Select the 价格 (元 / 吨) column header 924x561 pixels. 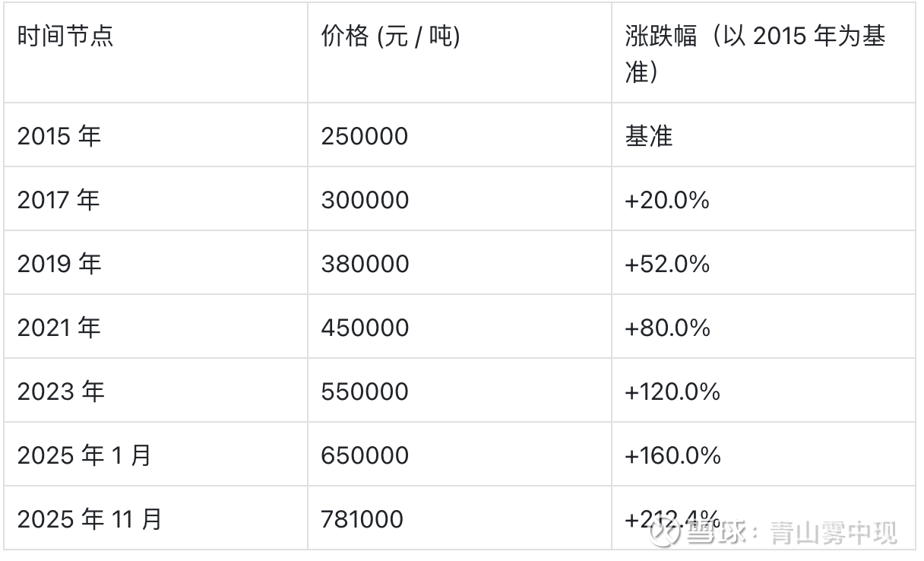pyautogui.click(x=391, y=36)
